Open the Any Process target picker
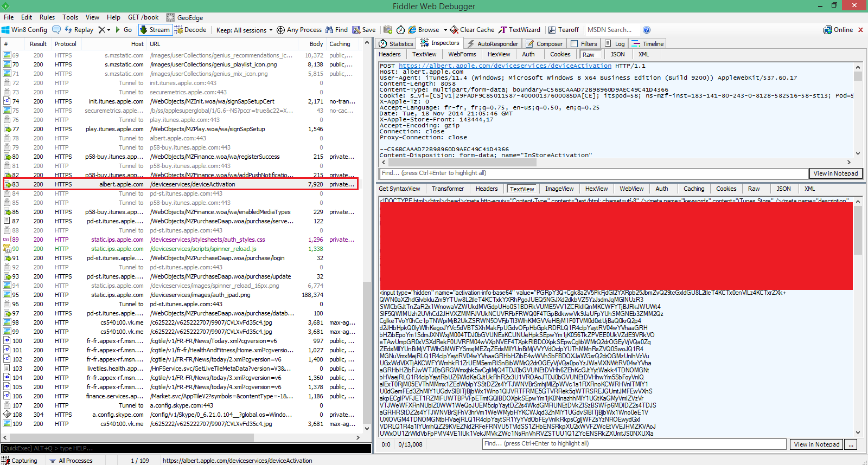 tap(299, 30)
